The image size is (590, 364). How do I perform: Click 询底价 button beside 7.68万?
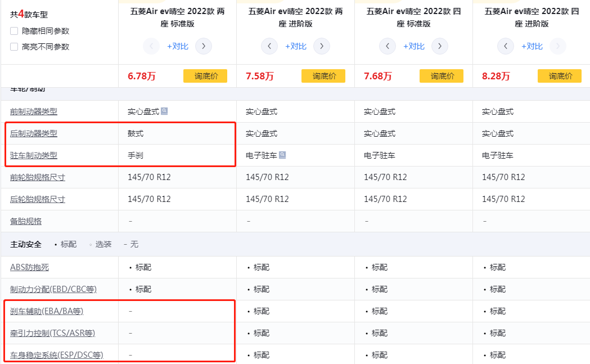(442, 76)
